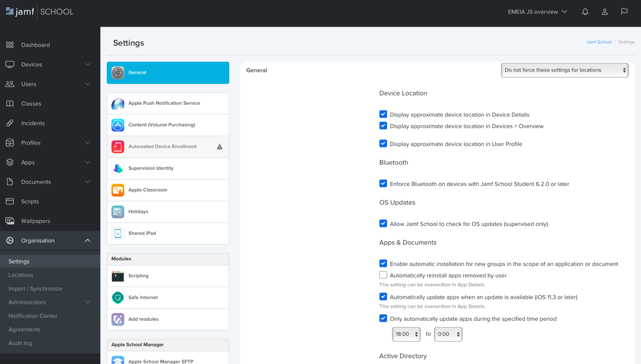Click the Safe Internet shield icon
The width and height of the screenshot is (641, 364).
(118, 298)
